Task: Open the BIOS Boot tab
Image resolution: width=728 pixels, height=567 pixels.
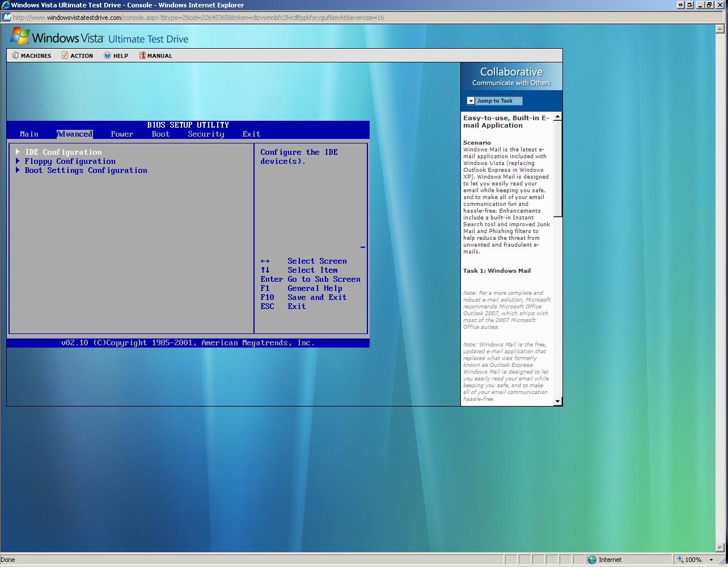Action: (160, 134)
